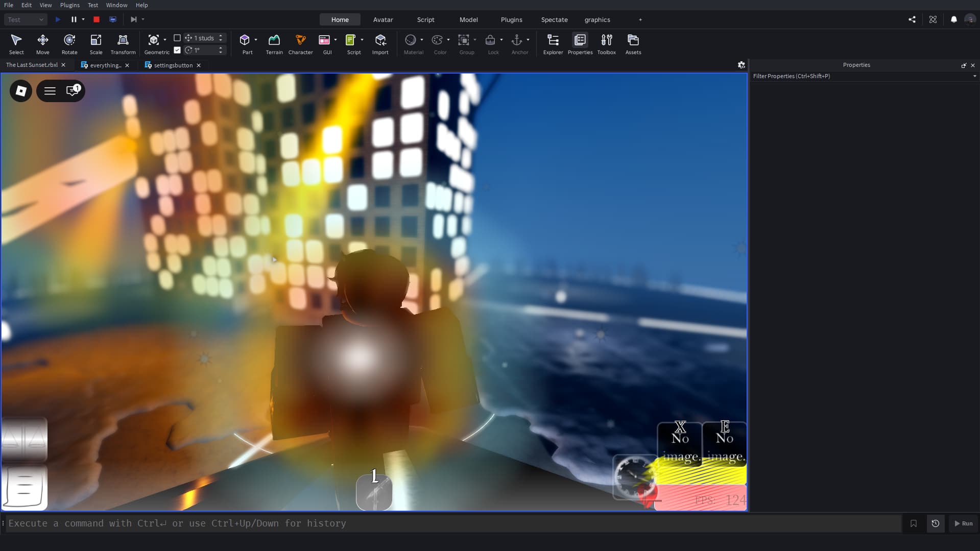Viewport: 980px width, 551px height.
Task: Stop the playtest session
Action: click(97, 19)
